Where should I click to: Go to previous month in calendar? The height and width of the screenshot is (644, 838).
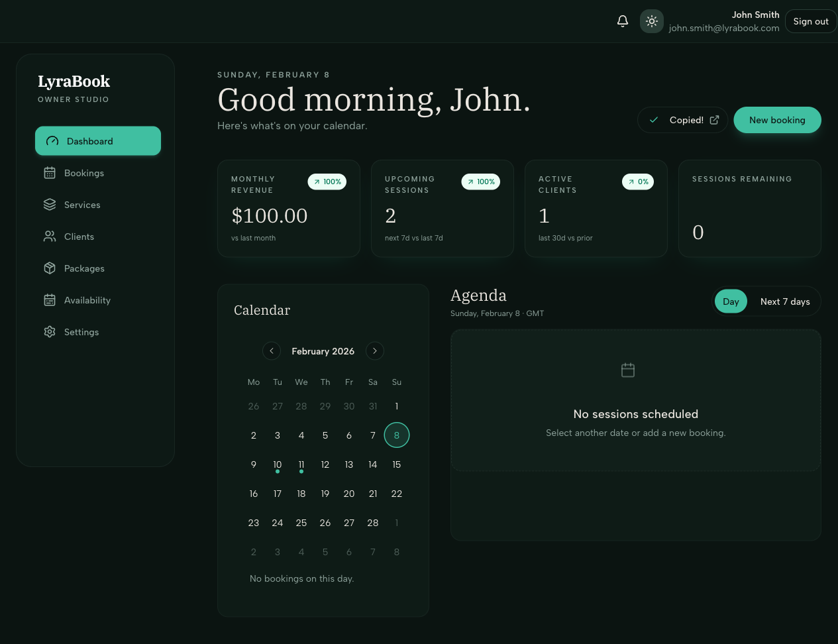tap(271, 350)
